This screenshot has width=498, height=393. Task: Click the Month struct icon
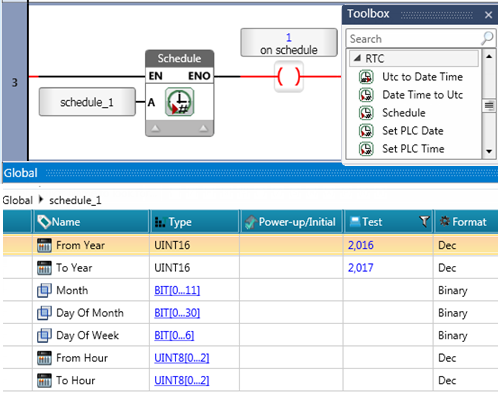[x=44, y=290]
